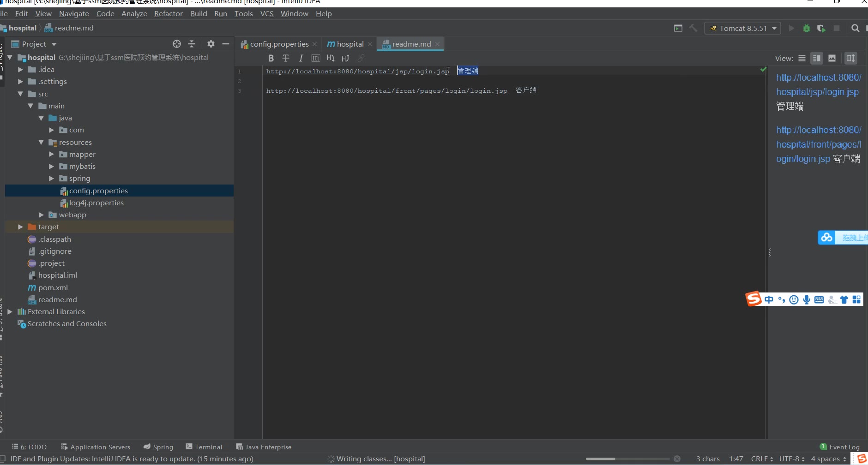Select log4j.properties in project tree
Image resolution: width=868 pixels, height=465 pixels.
pyautogui.click(x=96, y=203)
